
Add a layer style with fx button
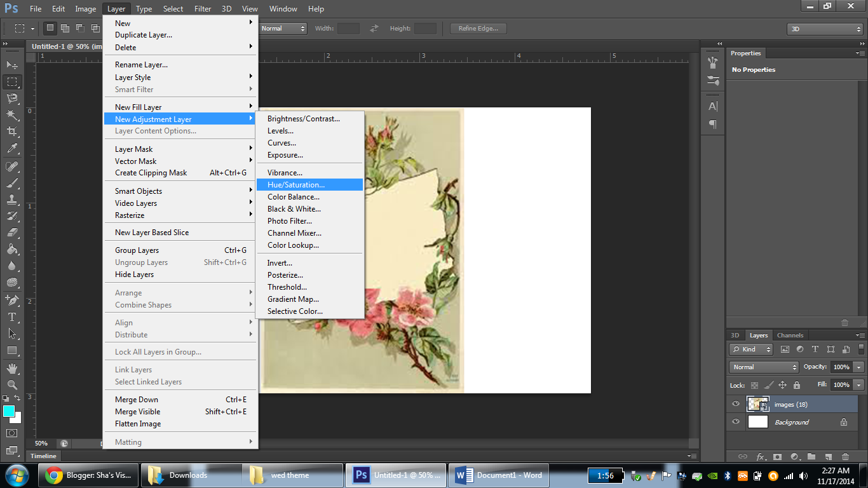point(761,456)
